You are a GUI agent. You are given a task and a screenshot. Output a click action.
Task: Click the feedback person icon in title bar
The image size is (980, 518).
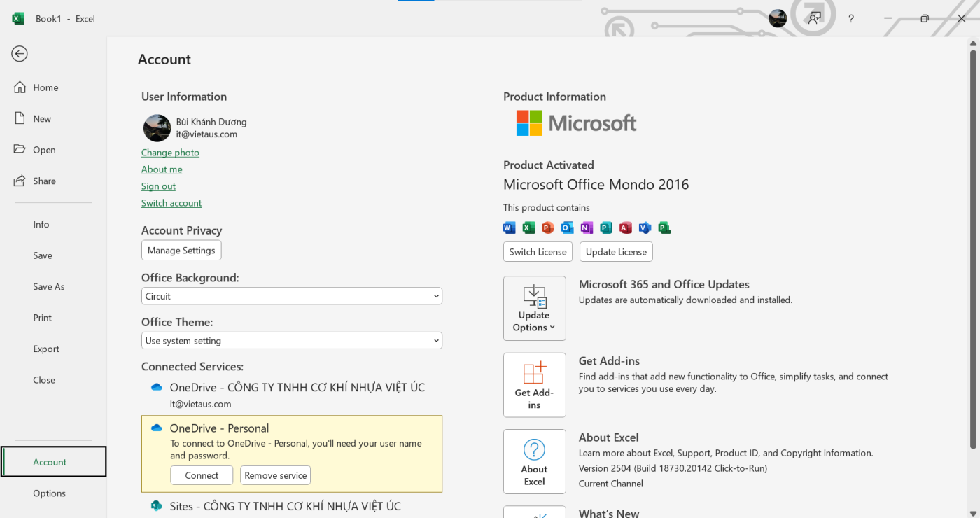point(814,18)
